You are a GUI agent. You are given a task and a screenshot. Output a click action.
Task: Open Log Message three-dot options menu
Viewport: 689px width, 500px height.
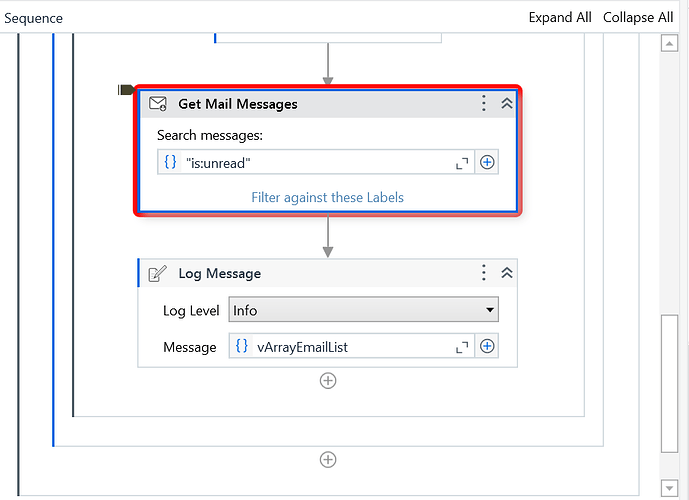(484, 273)
